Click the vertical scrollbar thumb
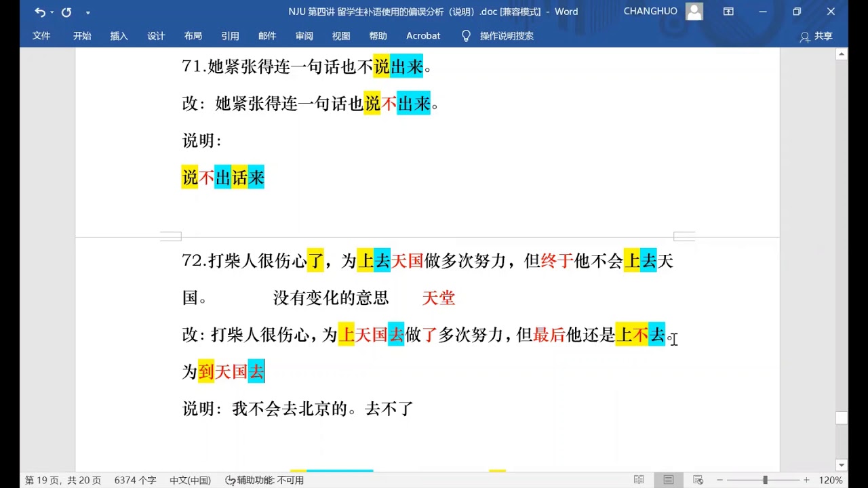 click(842, 418)
